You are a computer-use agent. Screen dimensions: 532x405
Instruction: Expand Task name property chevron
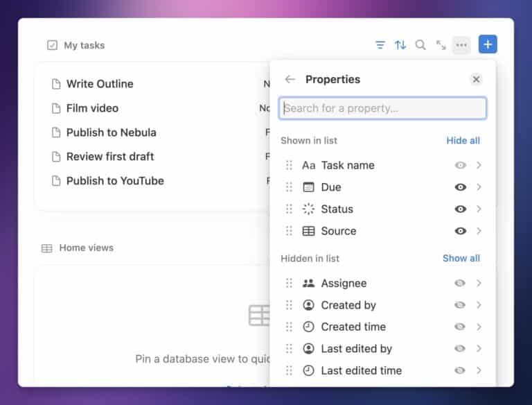[479, 165]
